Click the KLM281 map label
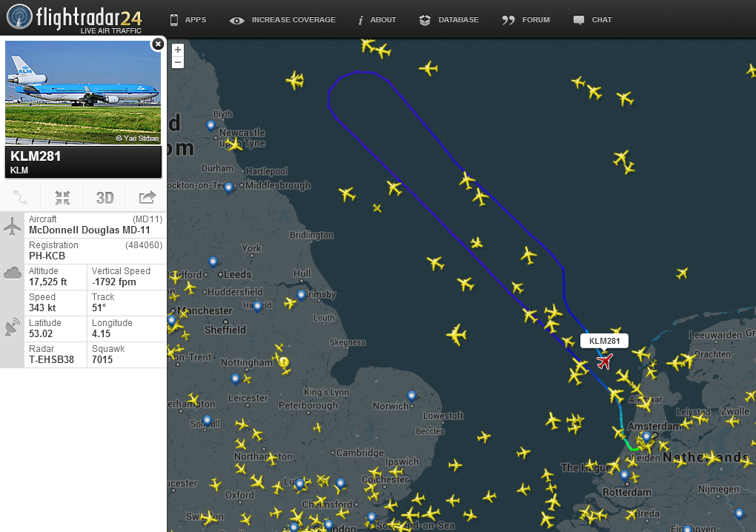The width and height of the screenshot is (756, 532). pyautogui.click(x=605, y=341)
